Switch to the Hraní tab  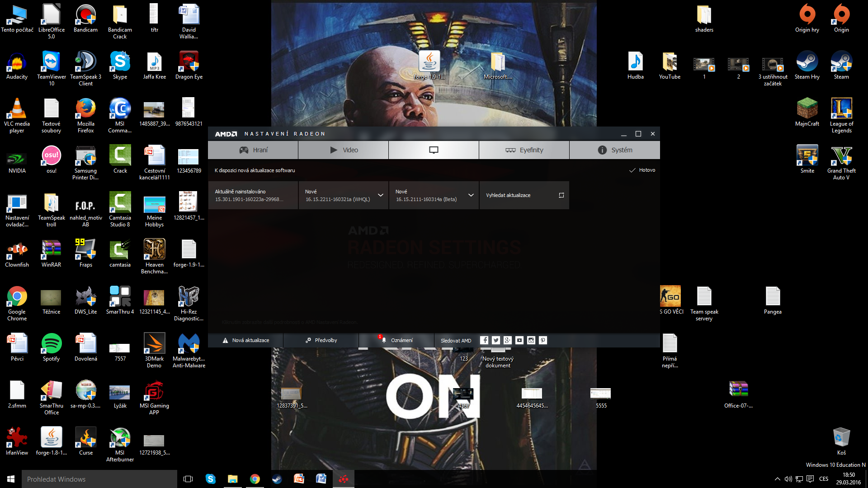point(253,150)
